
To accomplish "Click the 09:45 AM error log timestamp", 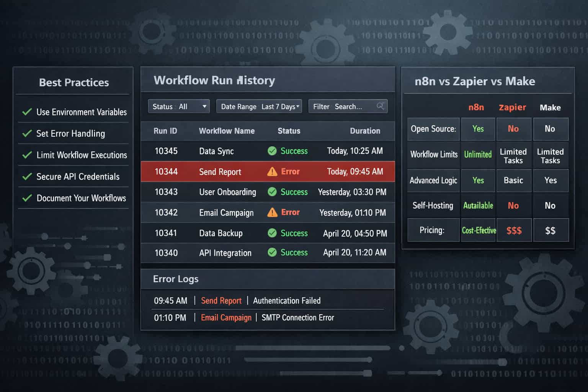I will coord(170,301).
